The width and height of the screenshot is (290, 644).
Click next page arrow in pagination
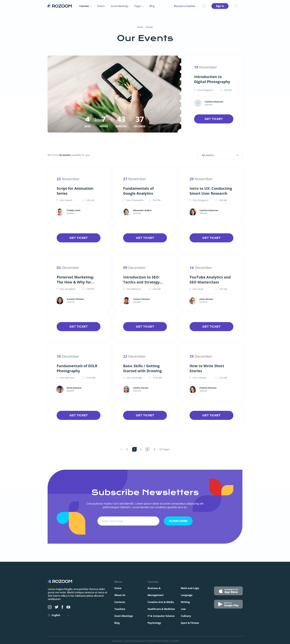154,449
